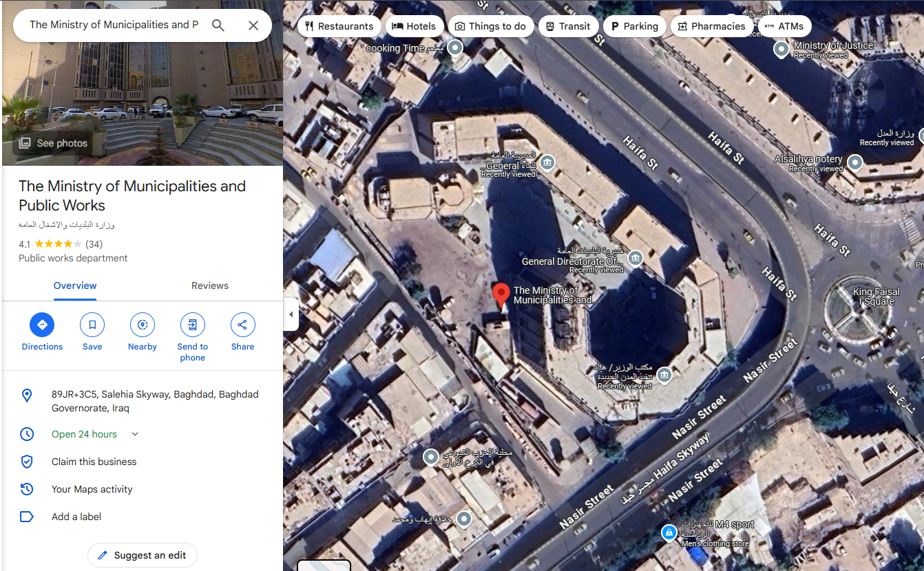The image size is (924, 571).
Task: Click the search box text field
Action: (114, 25)
